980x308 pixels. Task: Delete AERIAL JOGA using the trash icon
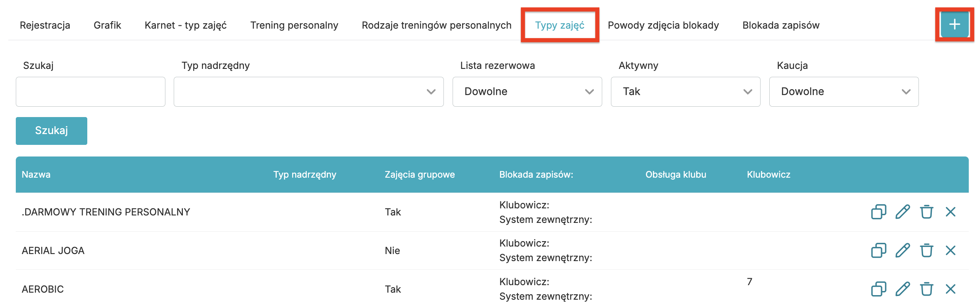[x=926, y=250]
